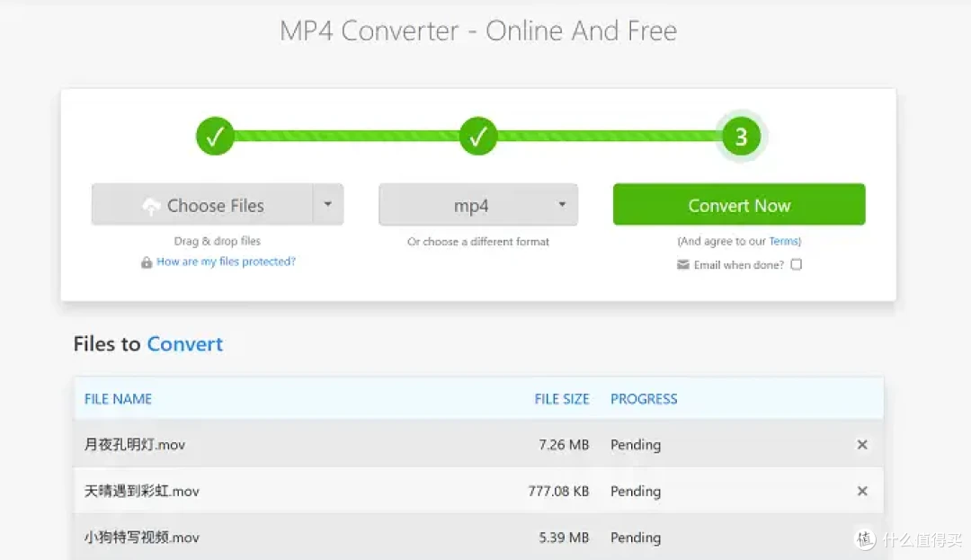Click the FILE NAME column header
This screenshot has height=560, width=971.
tap(118, 399)
